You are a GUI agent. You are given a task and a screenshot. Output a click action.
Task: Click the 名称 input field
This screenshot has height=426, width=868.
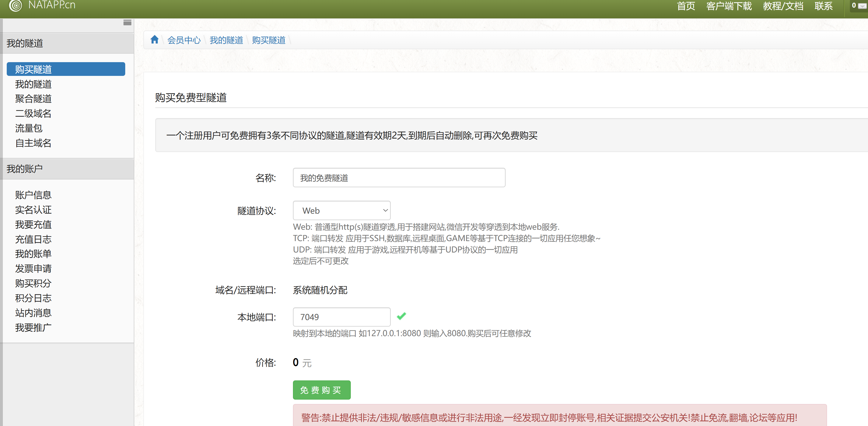point(399,178)
